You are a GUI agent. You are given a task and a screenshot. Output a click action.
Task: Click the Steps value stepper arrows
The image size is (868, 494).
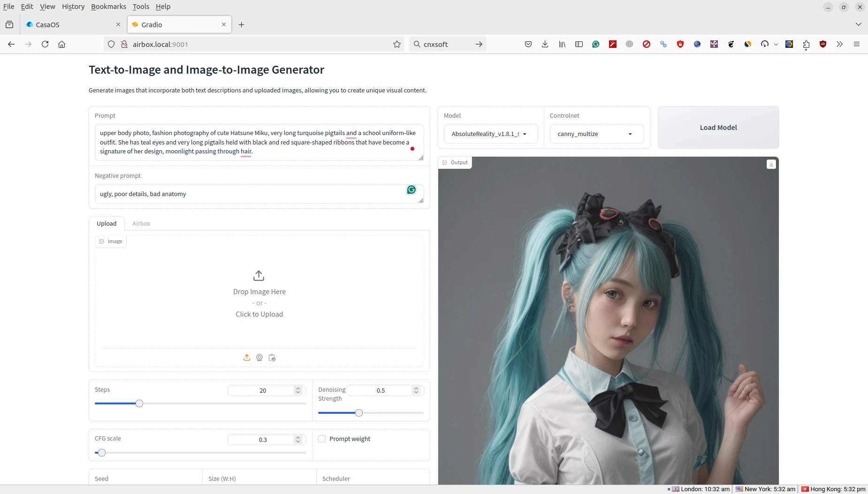tap(298, 390)
